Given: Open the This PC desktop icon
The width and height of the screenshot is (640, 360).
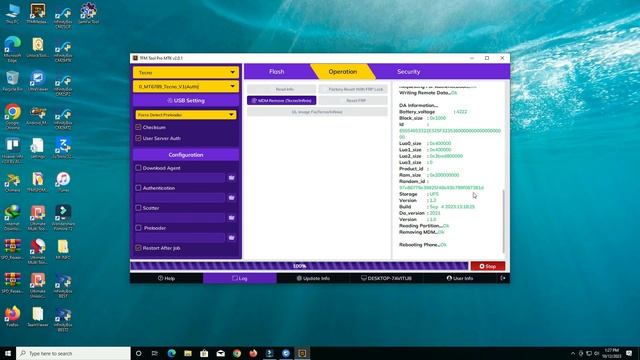Looking at the screenshot, I should tap(12, 13).
